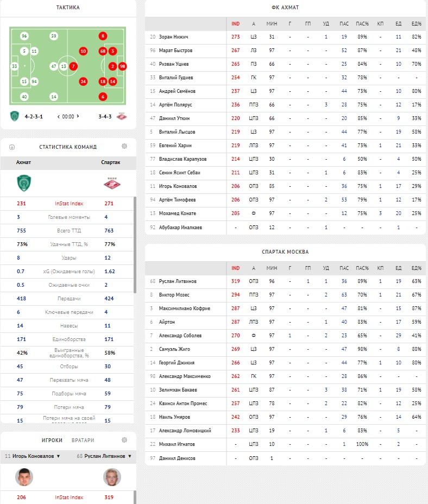Click next time arrow right of 00:00

click(78, 116)
